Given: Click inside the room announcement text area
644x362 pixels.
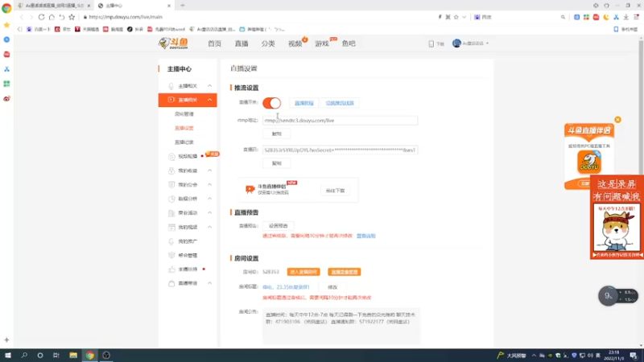Looking at the screenshot, I should pos(341,326).
